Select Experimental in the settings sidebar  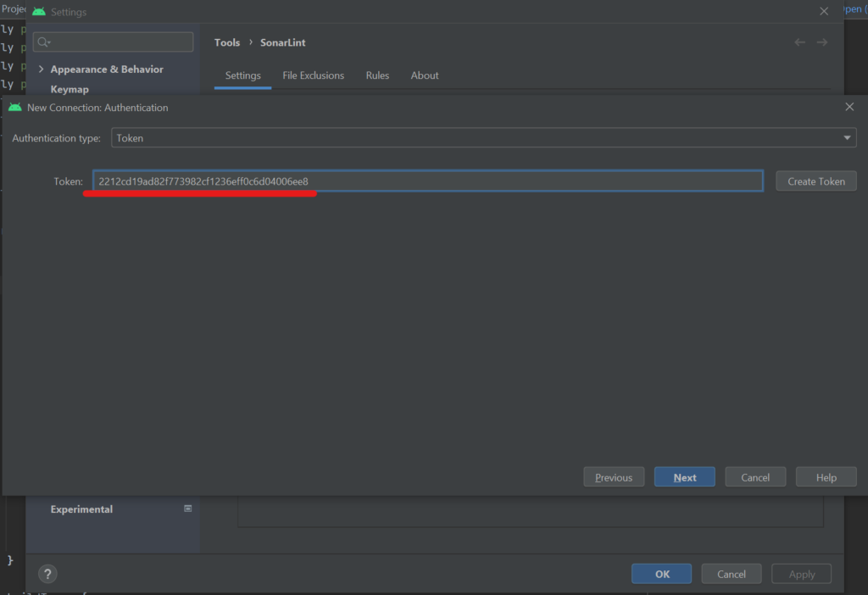click(x=81, y=509)
